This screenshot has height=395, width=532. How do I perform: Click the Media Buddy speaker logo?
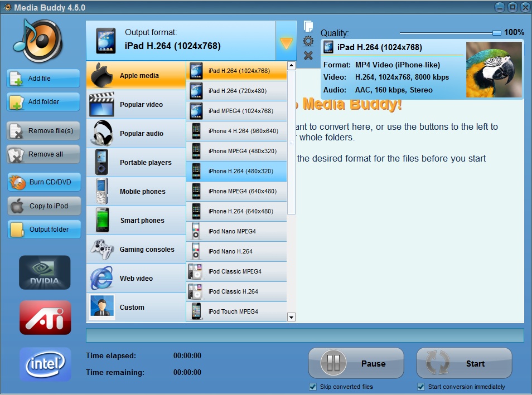(38, 41)
